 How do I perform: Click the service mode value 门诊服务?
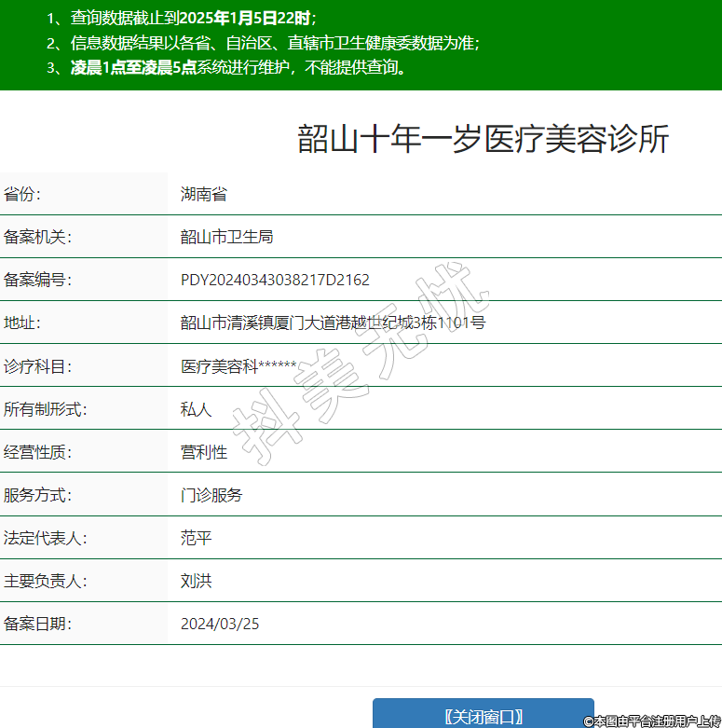tap(211, 495)
